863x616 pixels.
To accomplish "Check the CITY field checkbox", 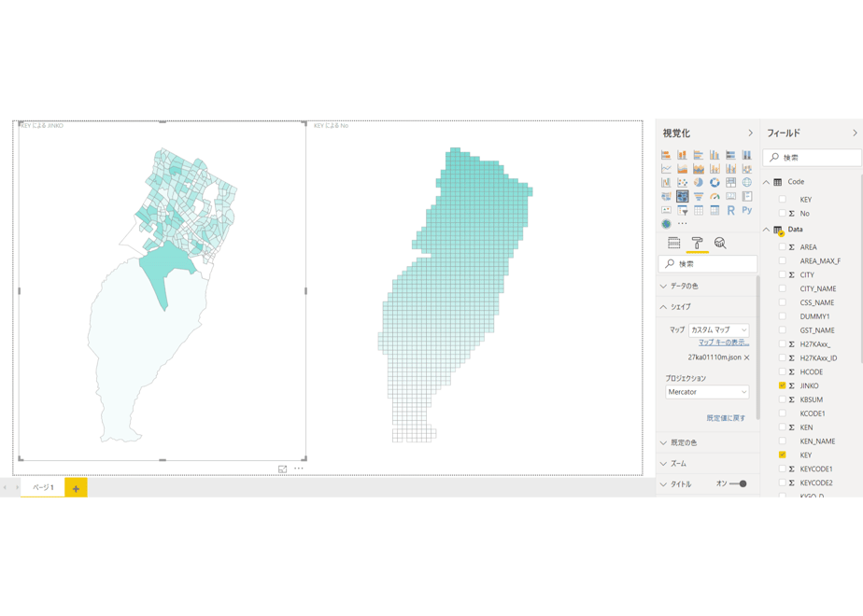I will (782, 274).
